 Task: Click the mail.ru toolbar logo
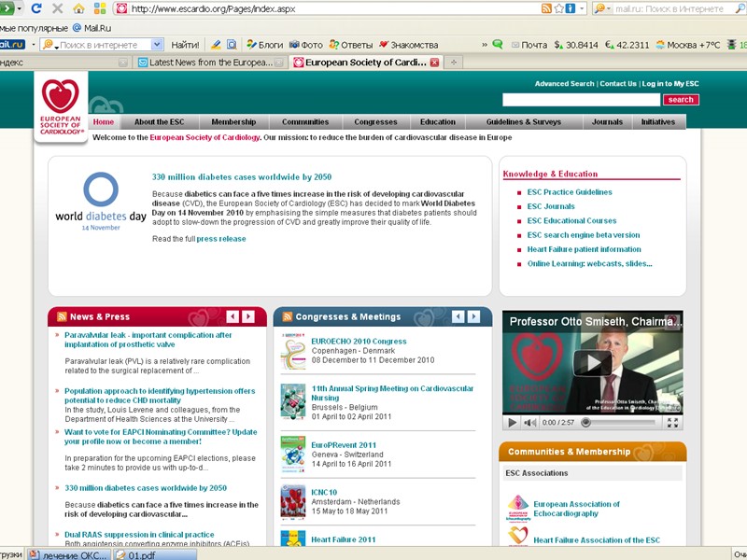click(x=12, y=44)
